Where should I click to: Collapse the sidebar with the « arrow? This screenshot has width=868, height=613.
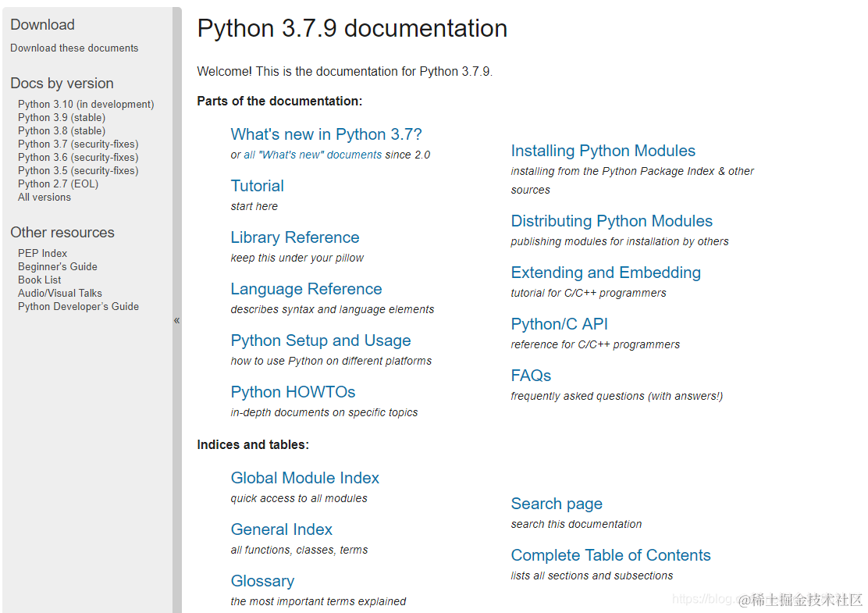coord(176,320)
